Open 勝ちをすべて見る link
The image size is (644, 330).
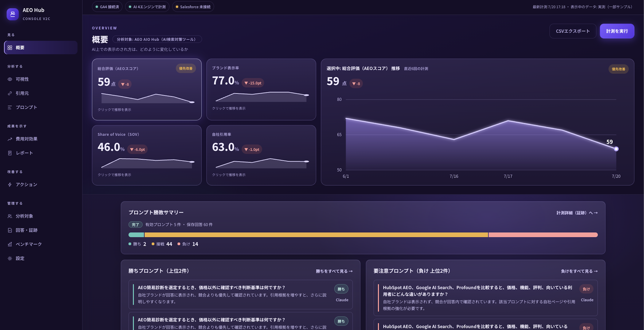click(334, 271)
